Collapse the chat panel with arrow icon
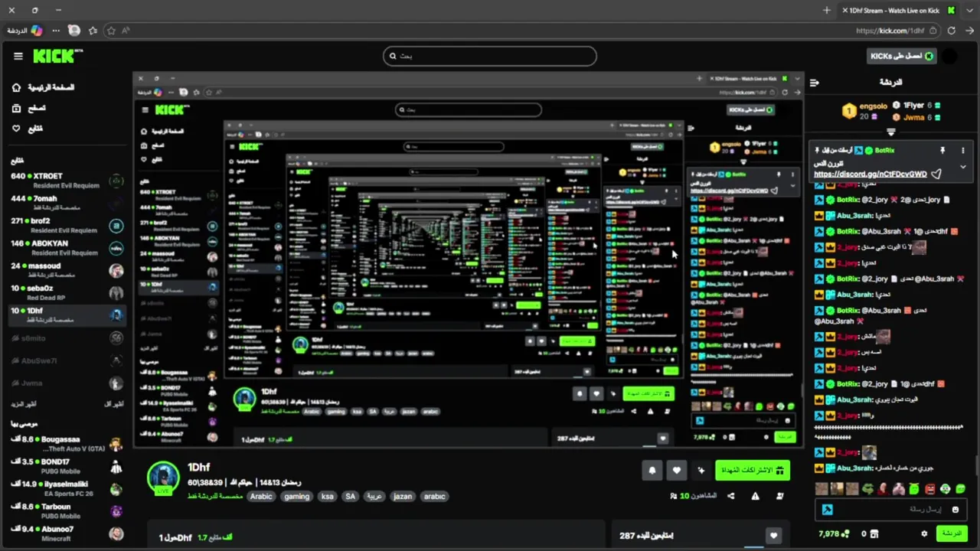980x551 pixels. coord(815,83)
